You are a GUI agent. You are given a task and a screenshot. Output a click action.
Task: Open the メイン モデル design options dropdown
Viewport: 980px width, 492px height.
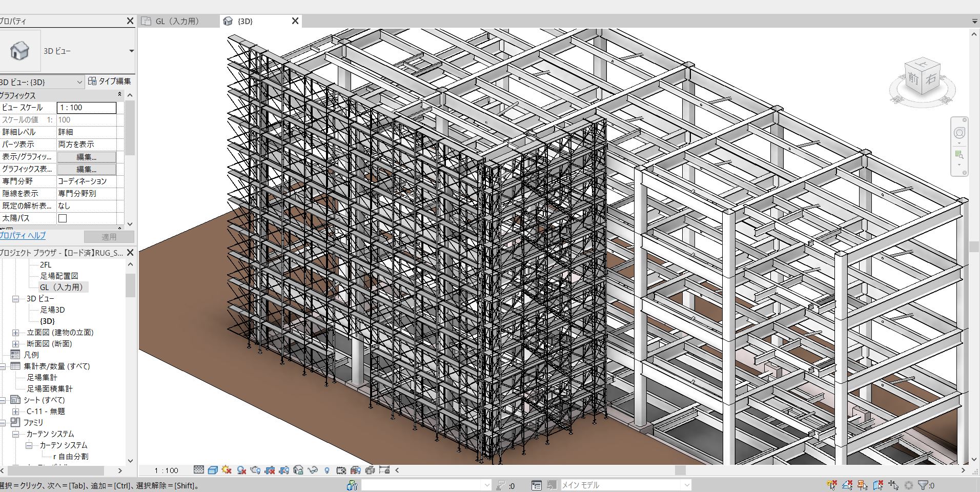[x=686, y=485]
